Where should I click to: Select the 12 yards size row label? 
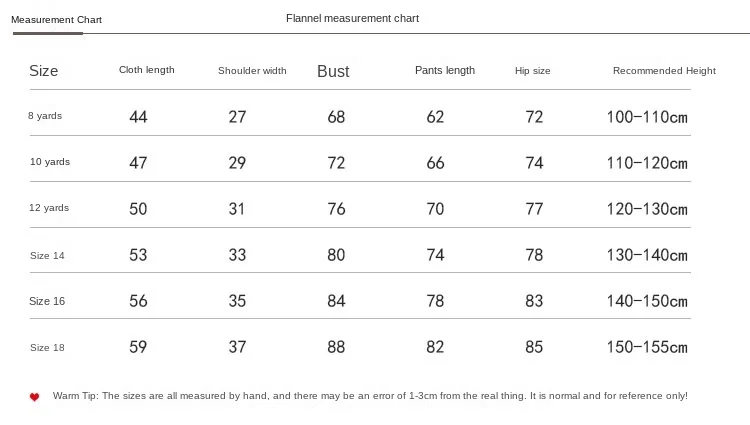pyautogui.click(x=49, y=207)
